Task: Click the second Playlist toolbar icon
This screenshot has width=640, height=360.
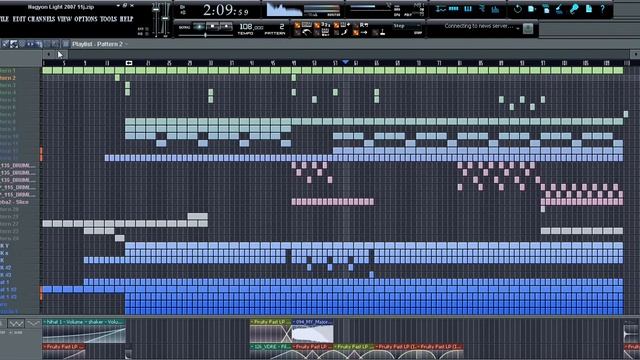Action: 14,44
